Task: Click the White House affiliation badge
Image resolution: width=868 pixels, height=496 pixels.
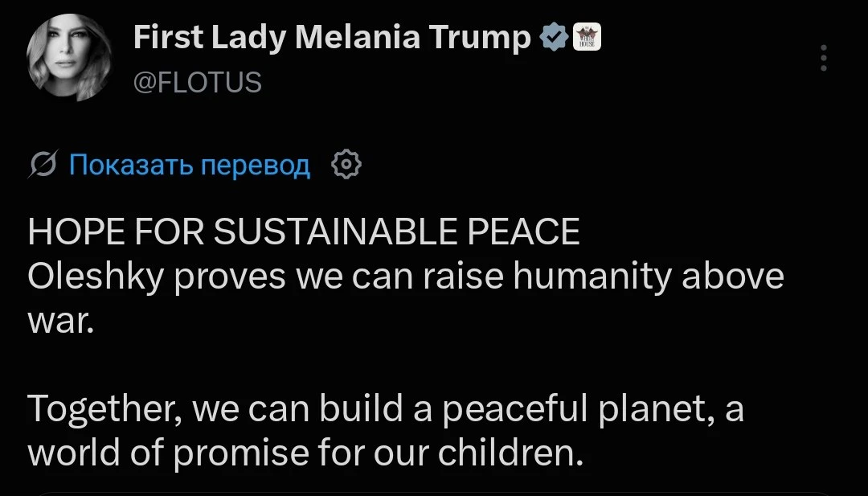Action: click(x=587, y=38)
